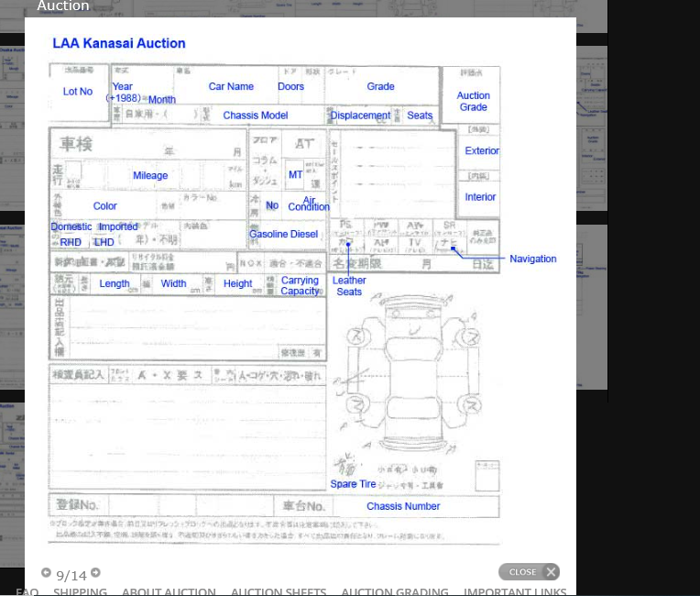Click the Lot No label

click(x=78, y=91)
